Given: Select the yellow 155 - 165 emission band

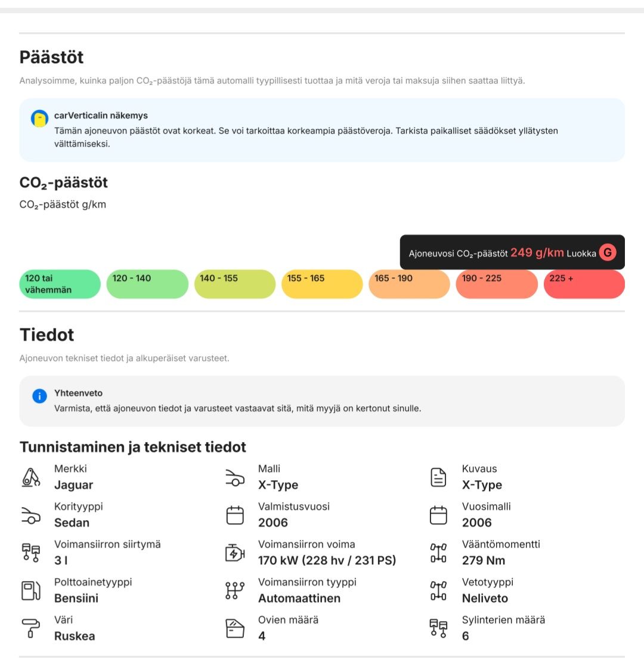Looking at the screenshot, I should point(322,284).
